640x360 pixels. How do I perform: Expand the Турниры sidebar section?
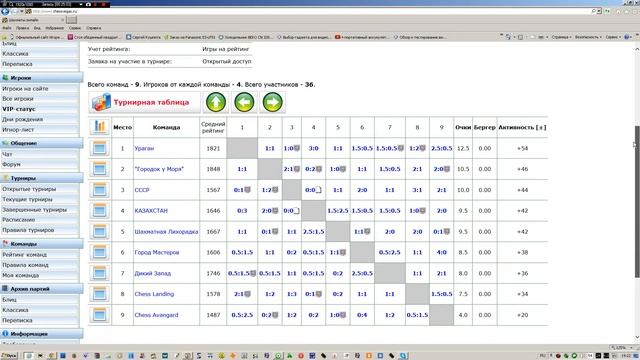click(41, 178)
